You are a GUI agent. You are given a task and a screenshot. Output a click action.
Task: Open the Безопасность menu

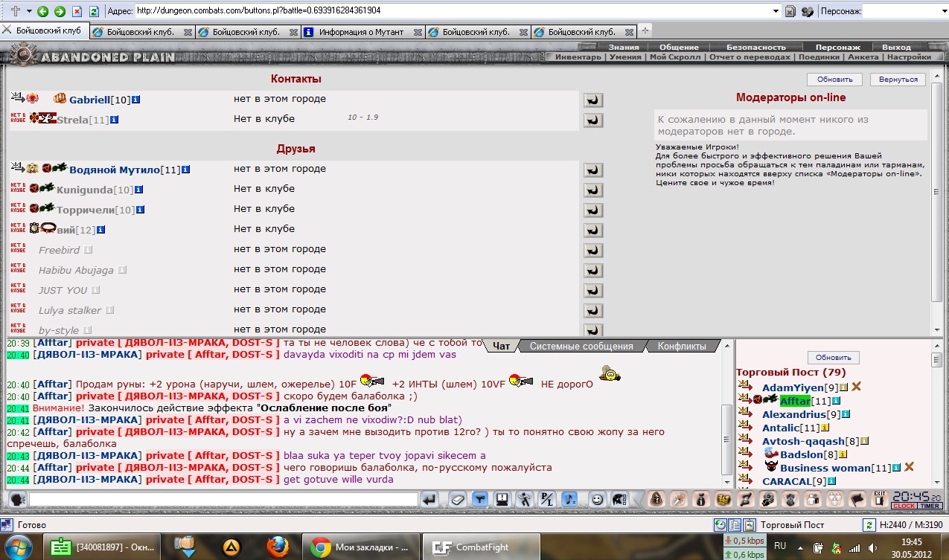coord(756,47)
